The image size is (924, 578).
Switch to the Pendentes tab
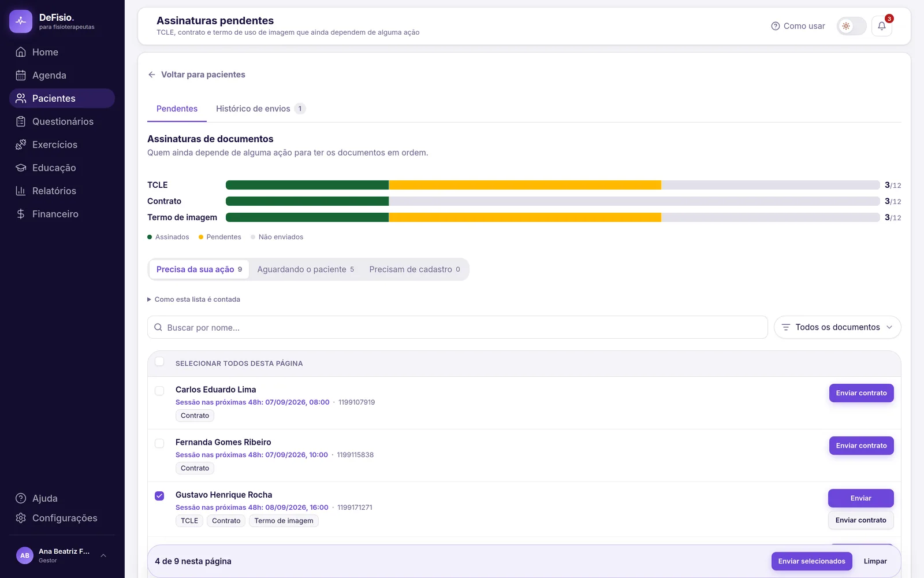coord(177,109)
